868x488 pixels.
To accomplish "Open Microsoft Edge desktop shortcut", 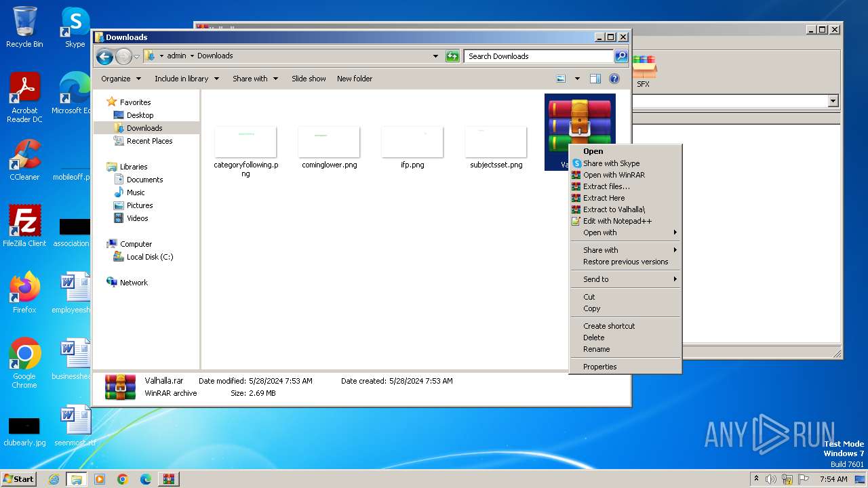I will click(72, 94).
